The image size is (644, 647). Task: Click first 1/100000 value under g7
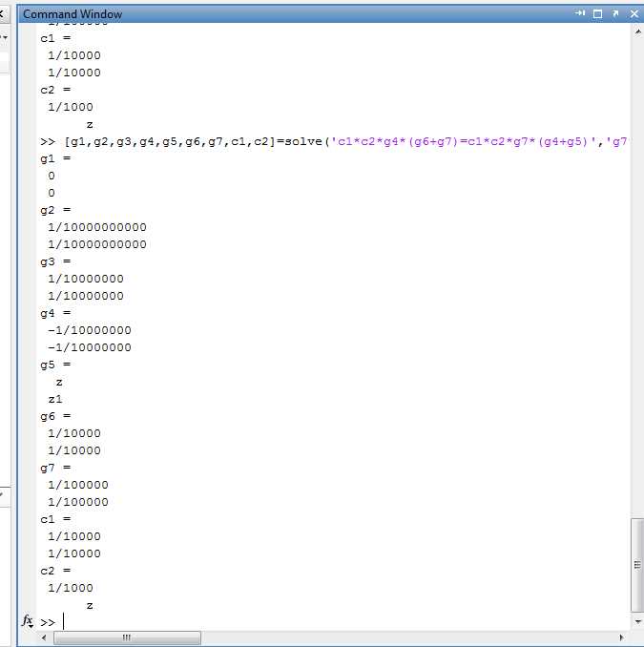click(x=78, y=485)
